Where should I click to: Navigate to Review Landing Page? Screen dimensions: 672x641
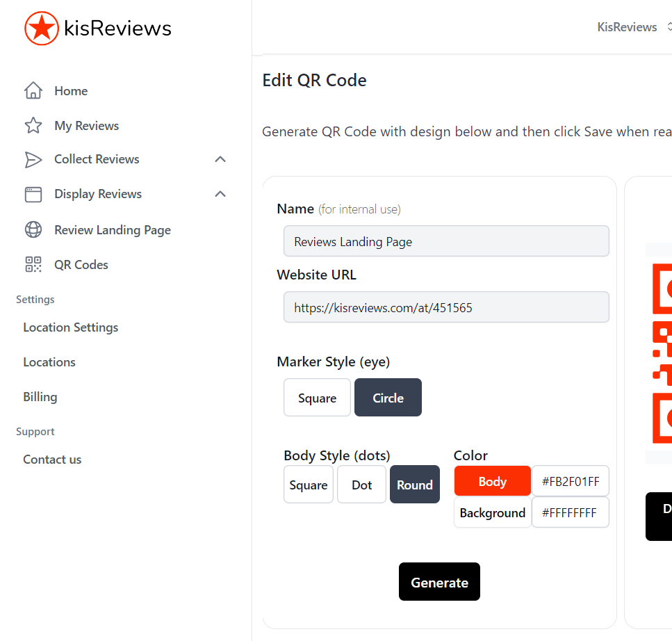pyautogui.click(x=113, y=230)
